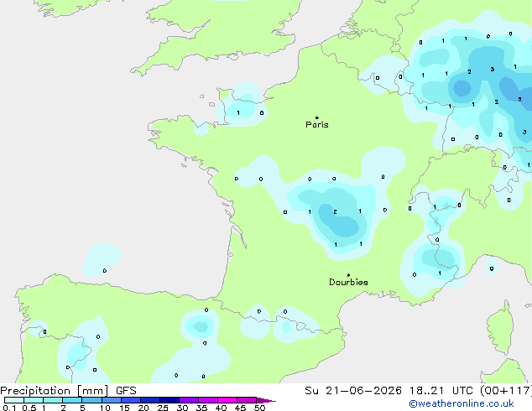Select the 35–40 mm legend swatch
This screenshot has height=411, width=532.
(x=208, y=400)
